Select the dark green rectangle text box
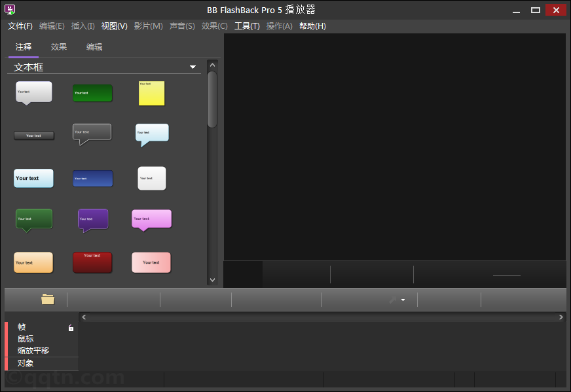The height and width of the screenshot is (392, 571). point(92,93)
